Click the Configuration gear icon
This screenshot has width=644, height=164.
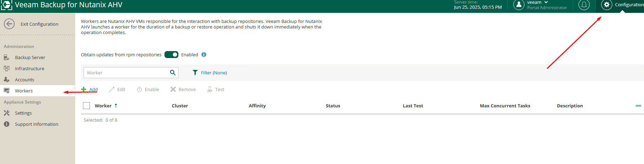(607, 5)
